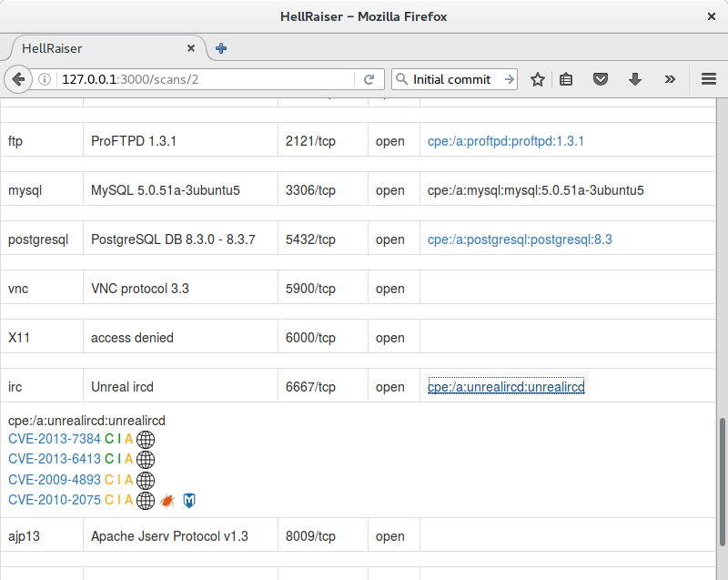Screen dimensions: 728x580
Task: Open the Firefox downloads arrow icon
Action: pos(635,79)
